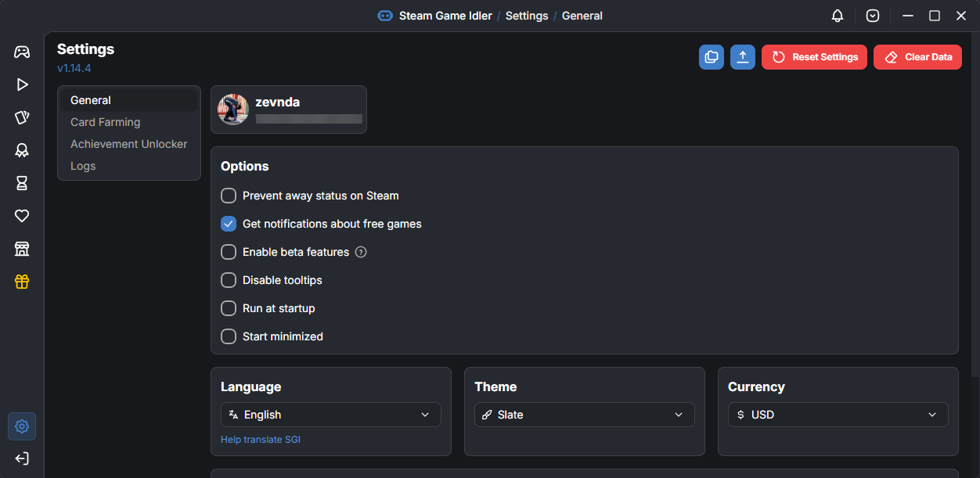The image size is (980, 478).
Task: Click the zevnda username text
Action: 277,102
